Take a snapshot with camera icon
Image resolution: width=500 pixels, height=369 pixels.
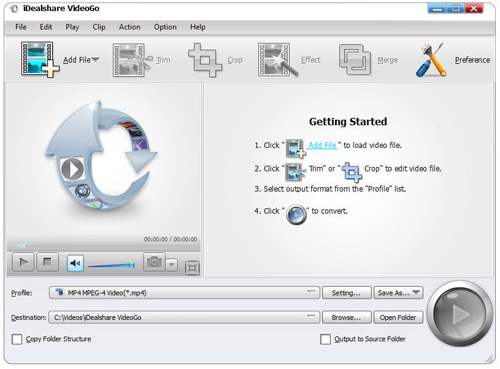[x=154, y=262]
